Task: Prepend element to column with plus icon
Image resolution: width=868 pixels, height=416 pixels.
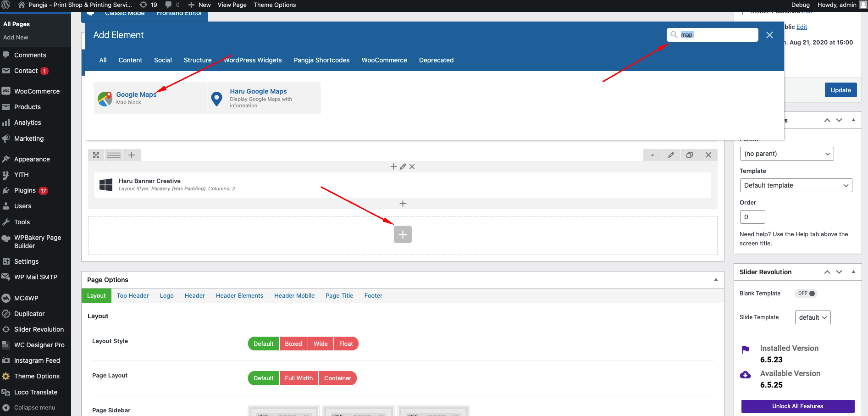Action: click(393, 166)
